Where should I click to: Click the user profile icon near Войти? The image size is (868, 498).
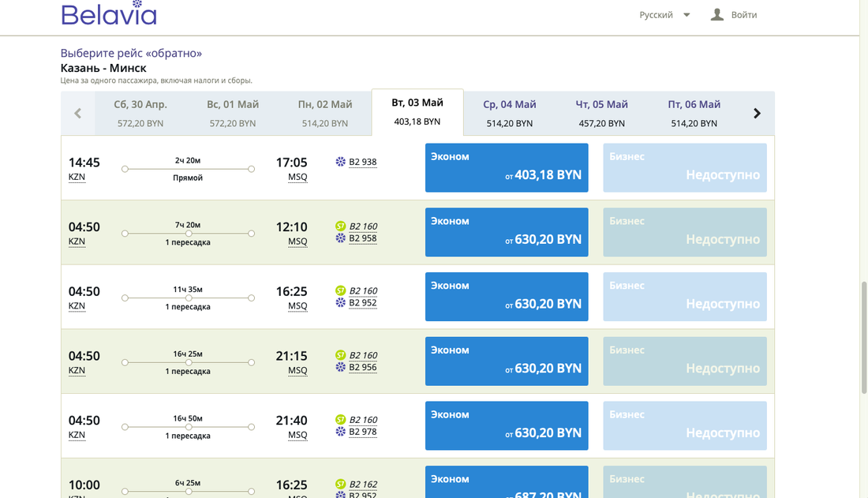(x=716, y=15)
